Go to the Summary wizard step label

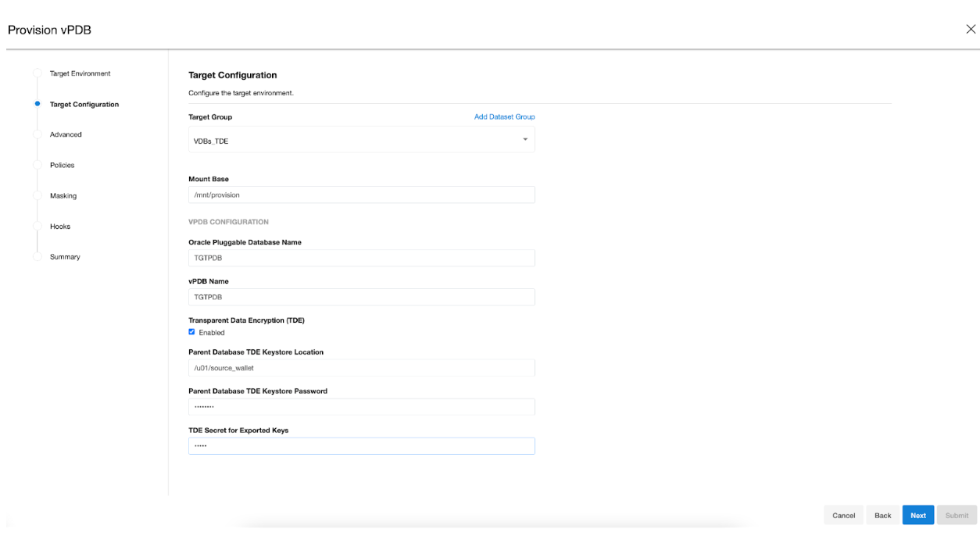[65, 257]
